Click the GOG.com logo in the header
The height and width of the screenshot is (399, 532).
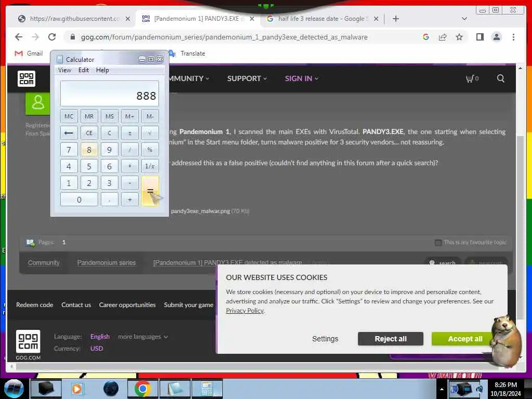click(26, 79)
